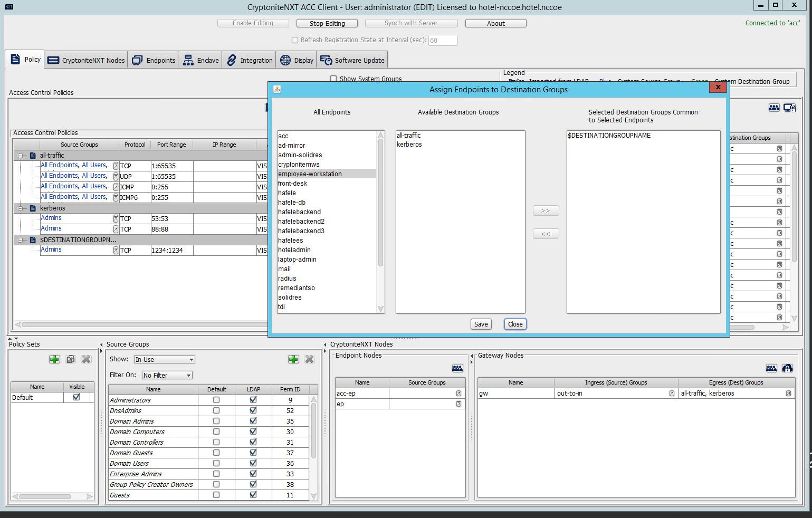Screen dimensions: 812x518
Task: Add a new policy set with green plus
Action: tap(54, 359)
